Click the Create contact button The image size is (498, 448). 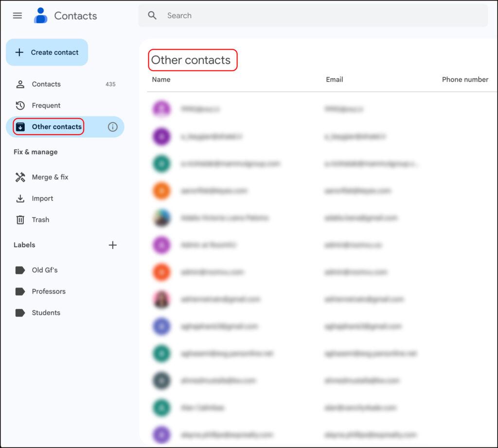pyautogui.click(x=47, y=52)
